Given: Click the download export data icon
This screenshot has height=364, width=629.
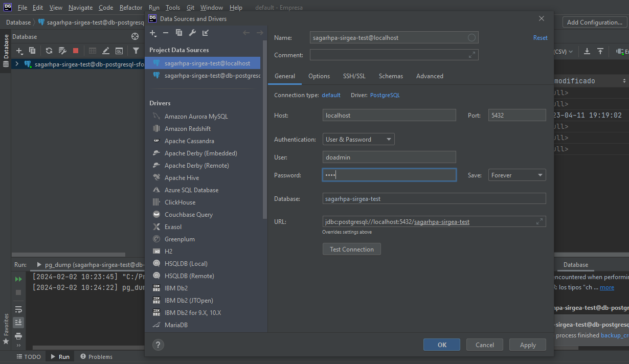Looking at the screenshot, I should click(x=587, y=51).
